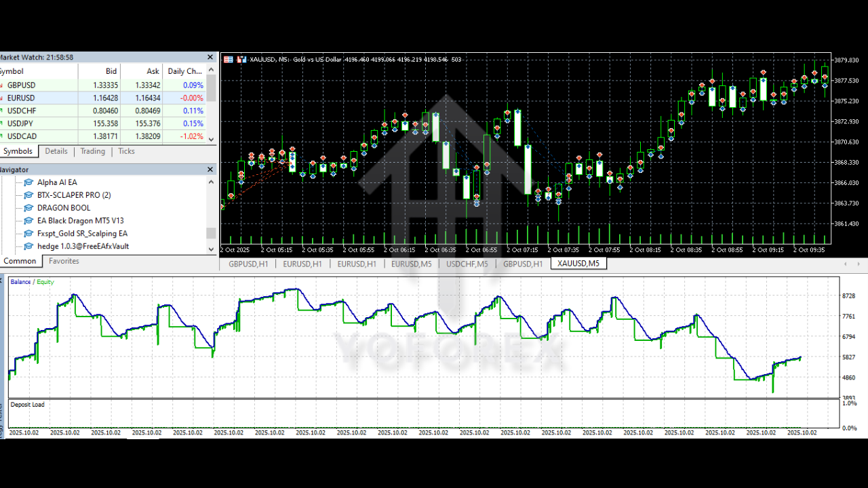
Task: Open the Details tab in Market Watch
Action: (x=56, y=151)
